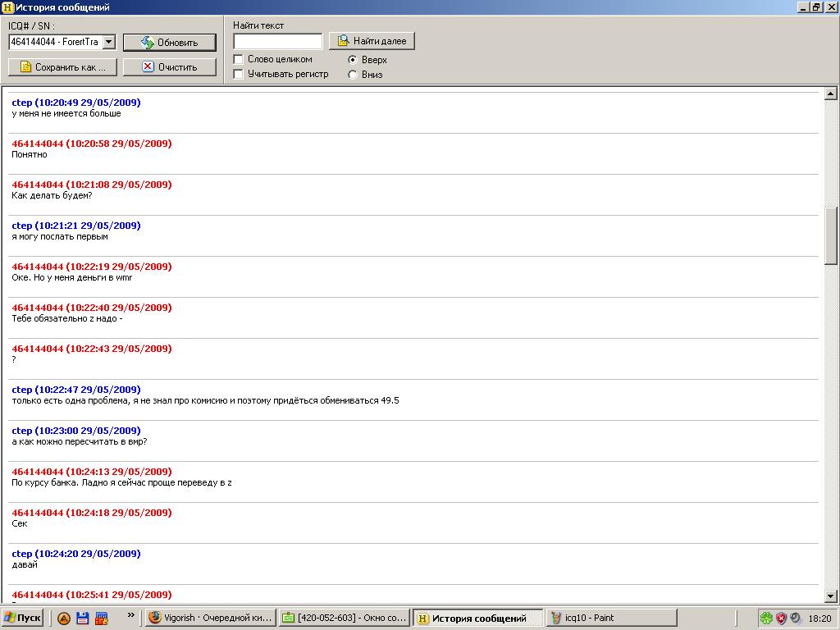Open the Windows Пуск start button
Image resolution: width=840 pixels, height=630 pixels.
pyautogui.click(x=23, y=619)
